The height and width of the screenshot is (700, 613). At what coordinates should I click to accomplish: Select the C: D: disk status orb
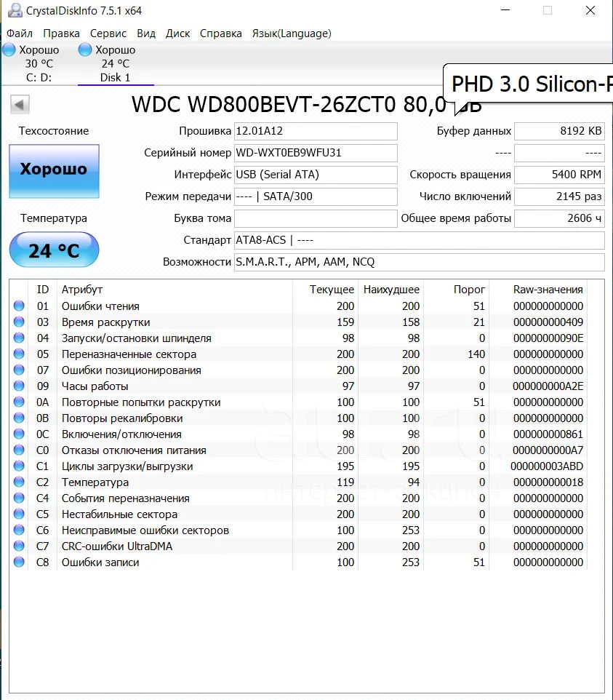9,49
